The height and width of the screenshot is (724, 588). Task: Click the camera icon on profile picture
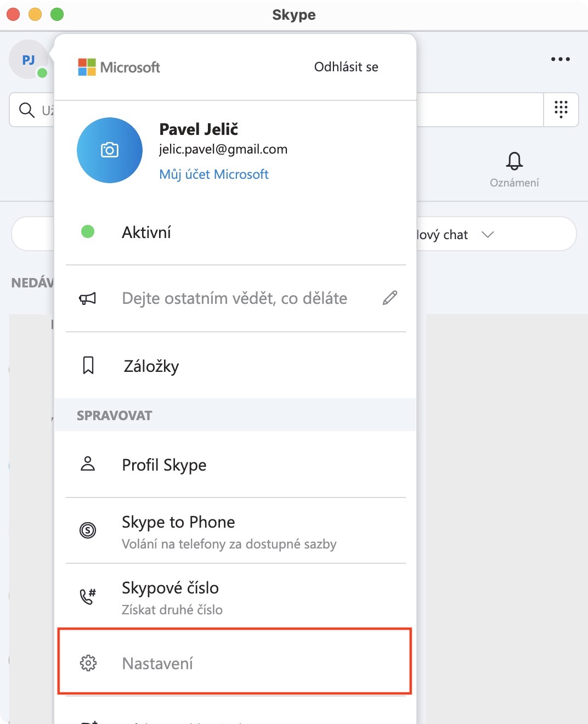click(x=110, y=150)
